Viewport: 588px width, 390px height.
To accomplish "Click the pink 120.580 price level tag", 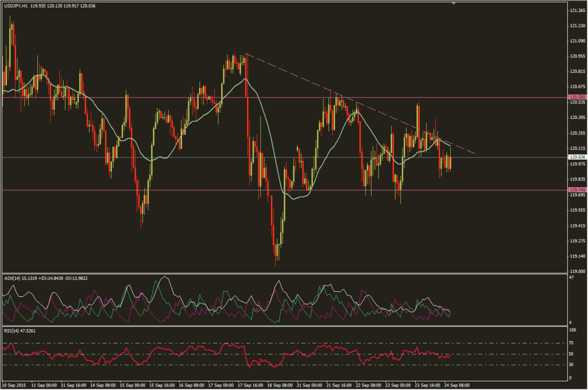I will 578,97.
